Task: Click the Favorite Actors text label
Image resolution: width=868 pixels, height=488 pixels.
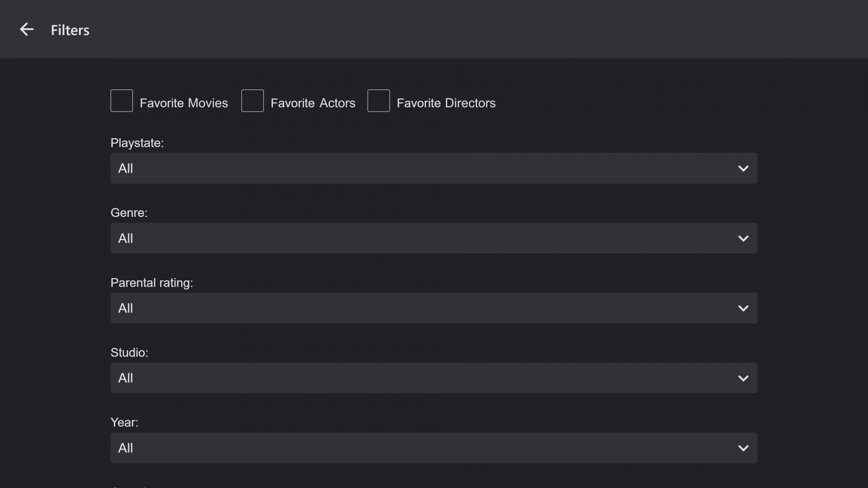Action: [313, 103]
